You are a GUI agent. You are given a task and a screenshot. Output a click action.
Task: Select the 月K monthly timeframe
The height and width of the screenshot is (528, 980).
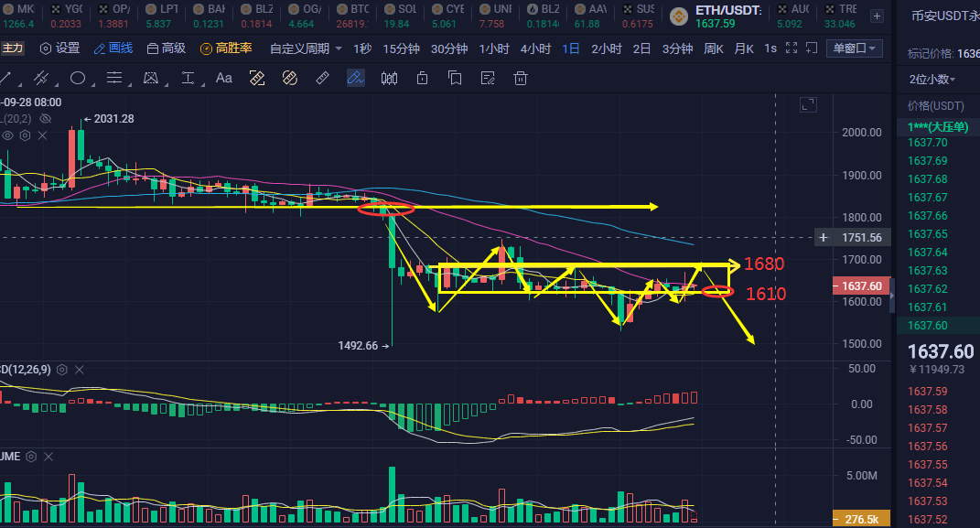tap(744, 48)
